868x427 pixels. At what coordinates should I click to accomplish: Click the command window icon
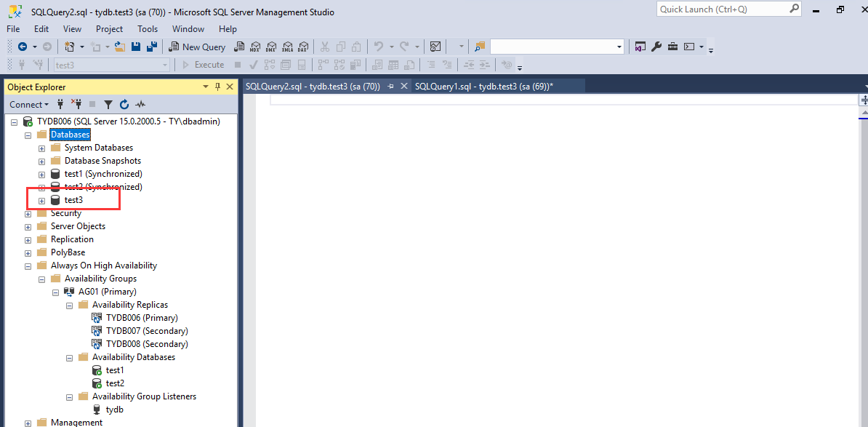(x=689, y=47)
